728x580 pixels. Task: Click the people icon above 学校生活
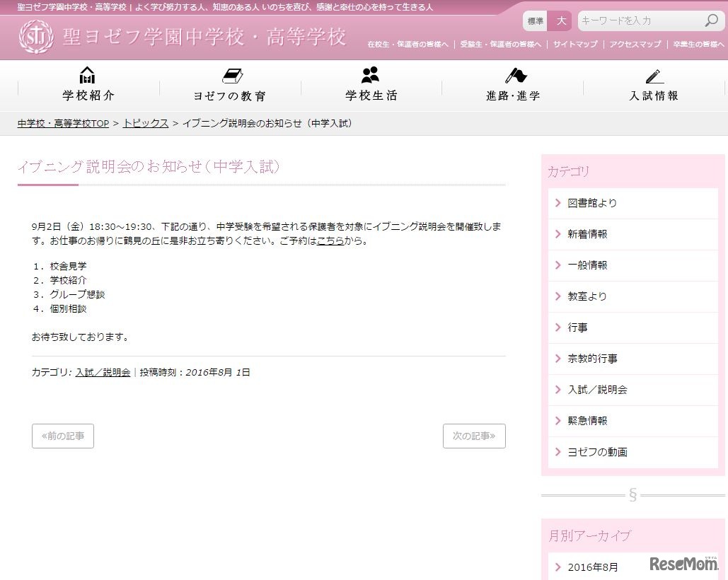(x=370, y=75)
